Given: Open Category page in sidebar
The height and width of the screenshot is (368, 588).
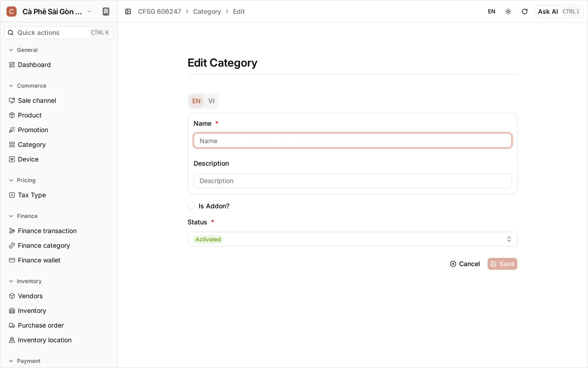Looking at the screenshot, I should (x=32, y=144).
